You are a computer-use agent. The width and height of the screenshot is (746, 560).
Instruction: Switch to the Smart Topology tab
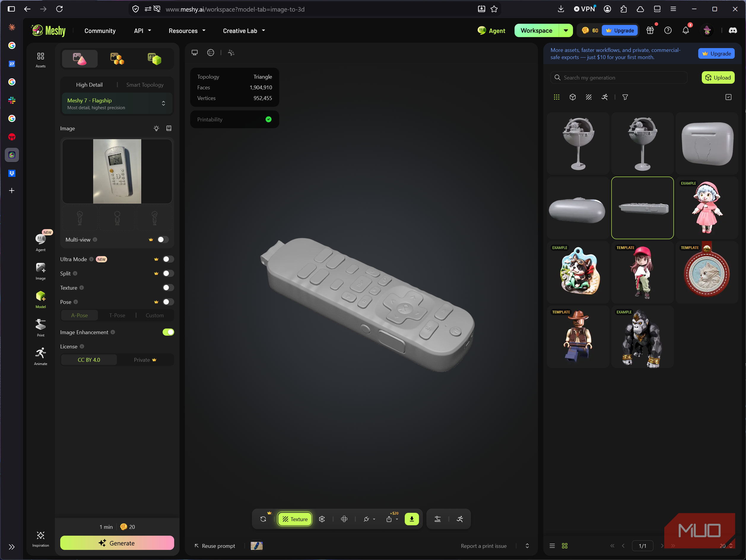145,85
